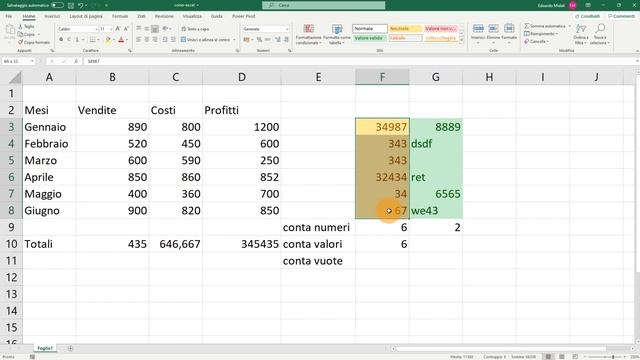This screenshot has height=360, width=640.
Task: Click the decrease indent icon
Action: click(165, 40)
